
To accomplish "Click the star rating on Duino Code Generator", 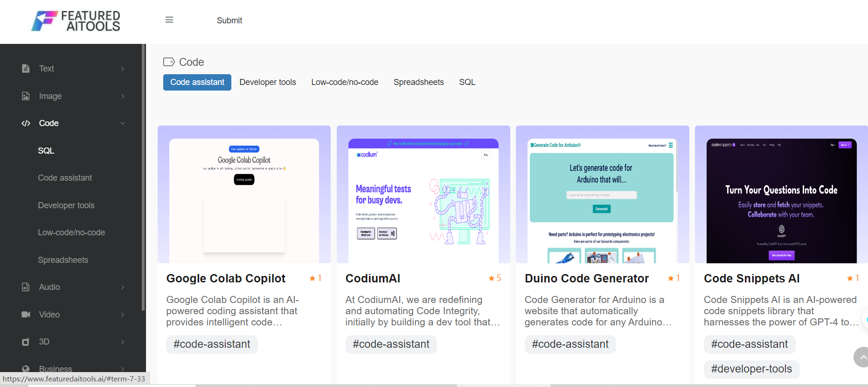I will (674, 278).
